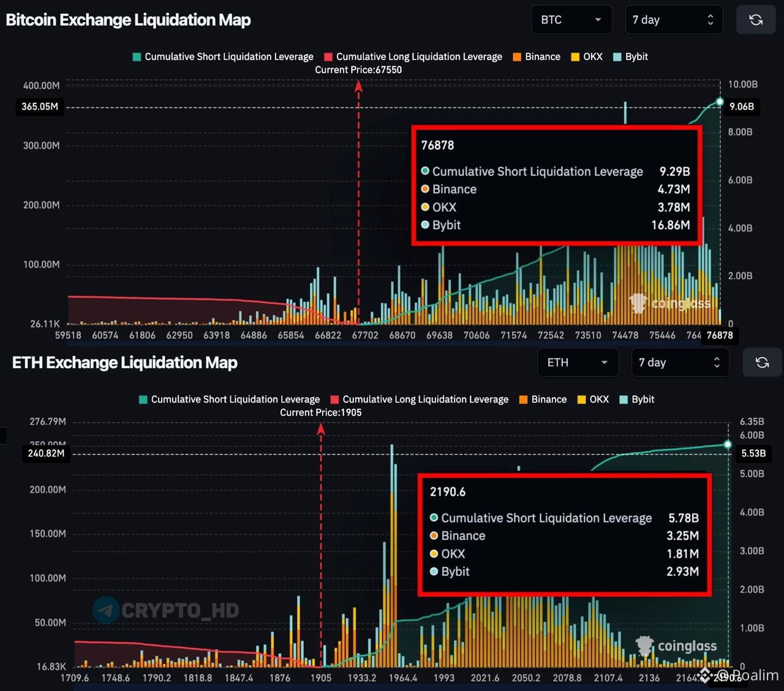Click the 400.00M left axis label
The height and width of the screenshot is (691, 784).
[42, 85]
